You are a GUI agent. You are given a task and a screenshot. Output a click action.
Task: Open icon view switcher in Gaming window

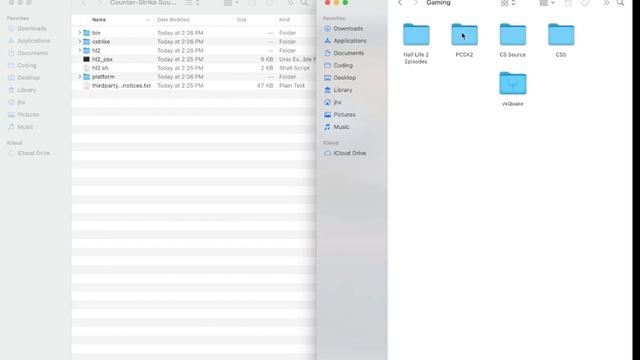click(x=508, y=3)
